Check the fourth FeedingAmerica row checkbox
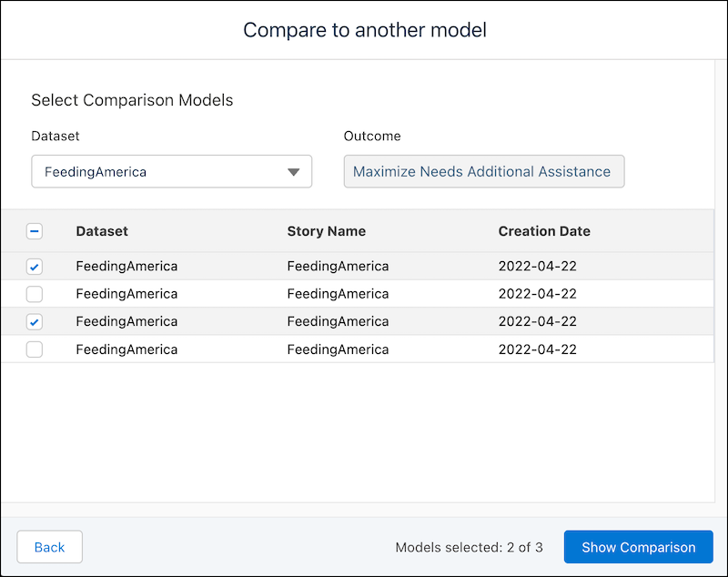 pyautogui.click(x=35, y=349)
